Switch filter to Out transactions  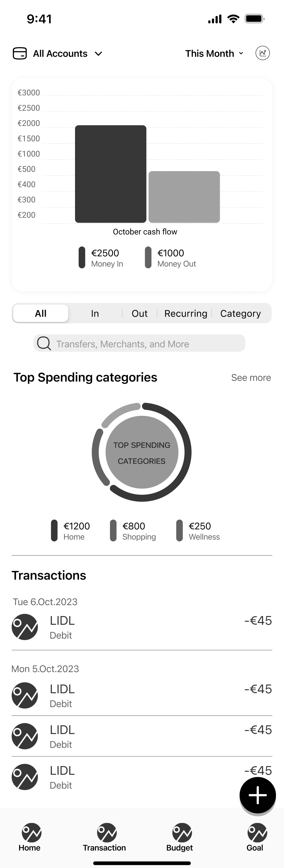click(139, 313)
